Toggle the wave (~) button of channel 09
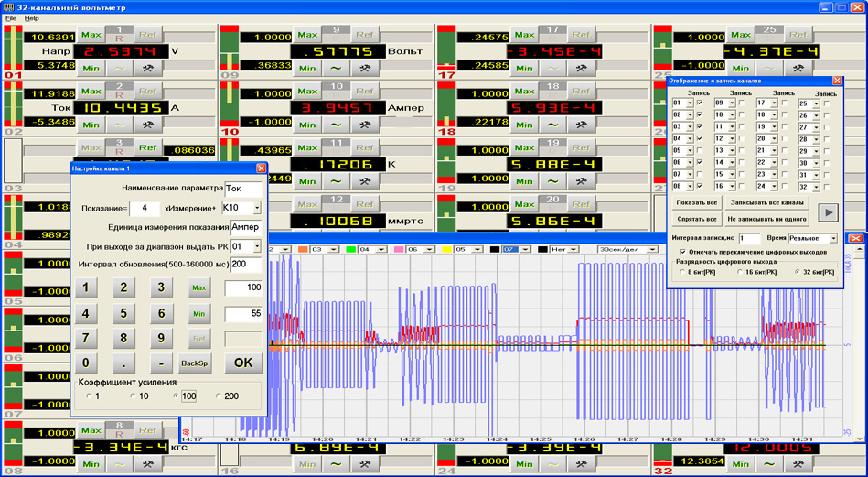The image size is (868, 477). pyautogui.click(x=336, y=69)
